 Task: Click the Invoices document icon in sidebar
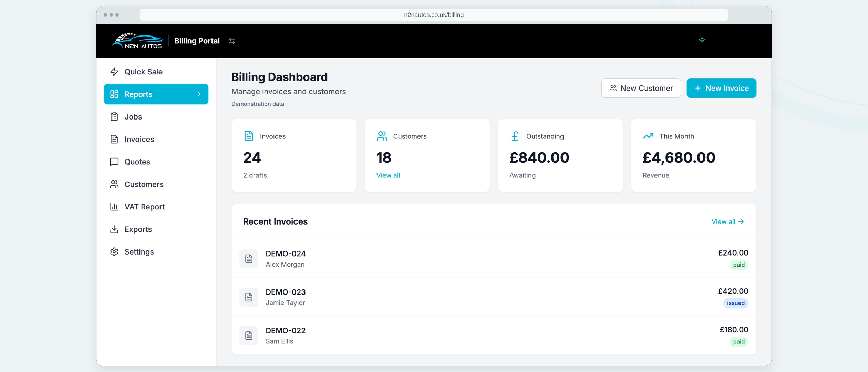(114, 139)
